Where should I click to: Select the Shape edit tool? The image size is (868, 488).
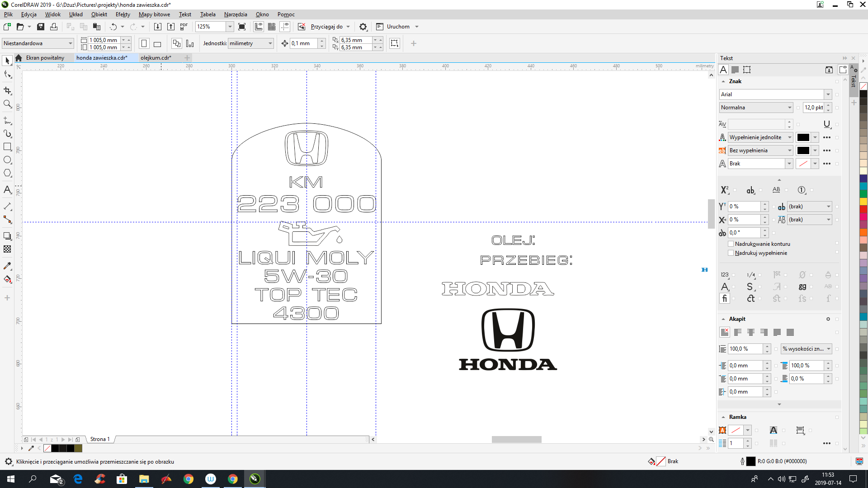click(7, 74)
